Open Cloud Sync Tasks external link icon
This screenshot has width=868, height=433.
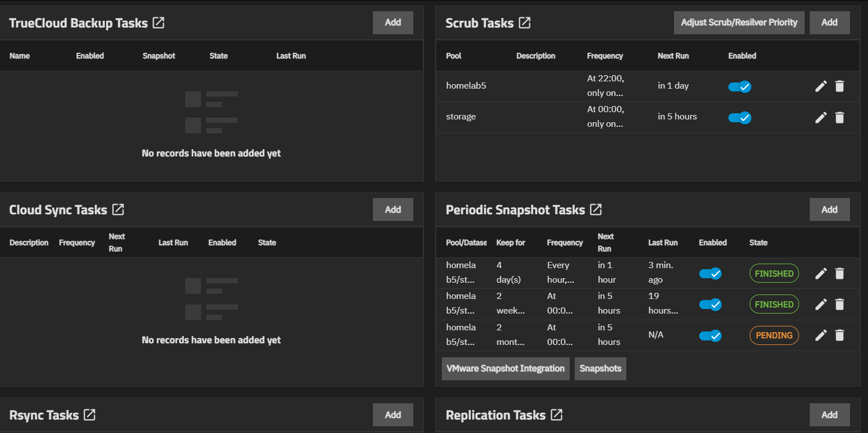click(x=118, y=210)
